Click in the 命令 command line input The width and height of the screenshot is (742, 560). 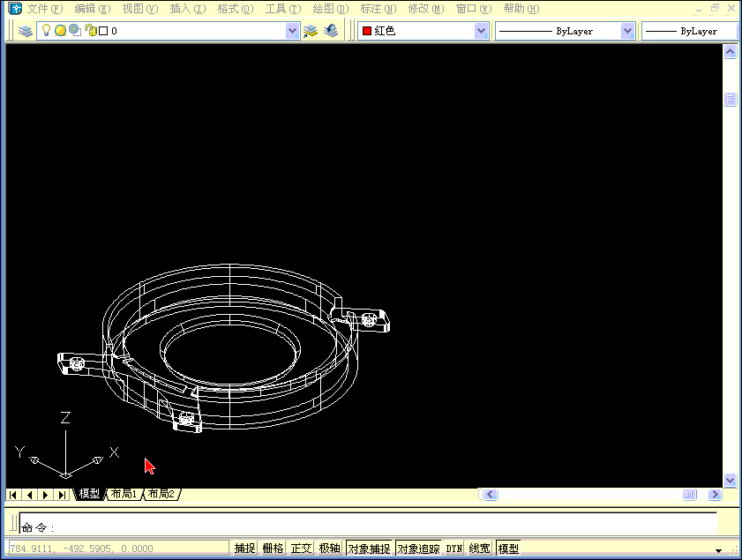tap(368, 525)
